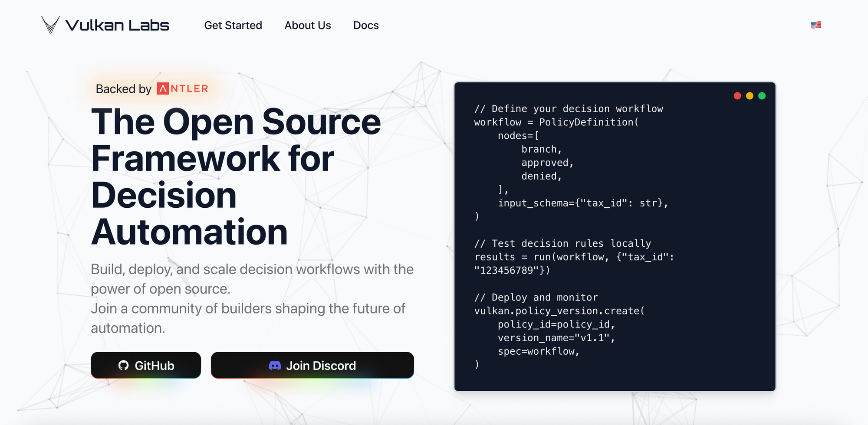Open the Get Started nav item
This screenshot has height=425, width=868.
(x=233, y=25)
